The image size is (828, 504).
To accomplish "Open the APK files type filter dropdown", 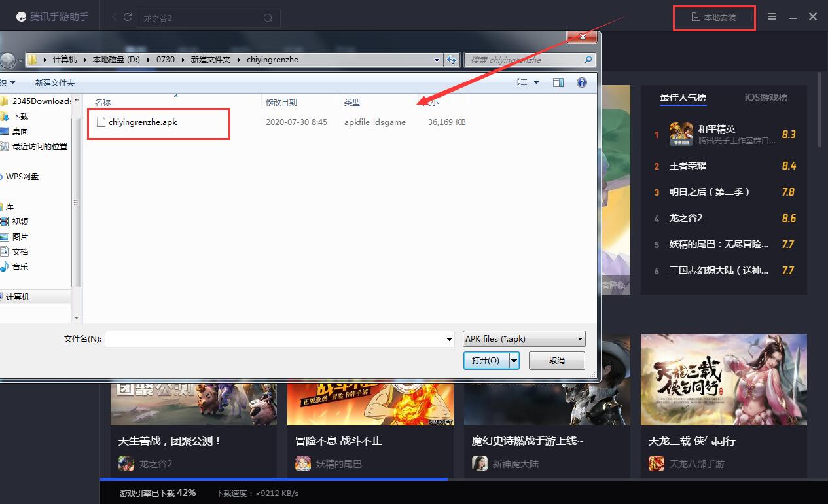I will [524, 338].
